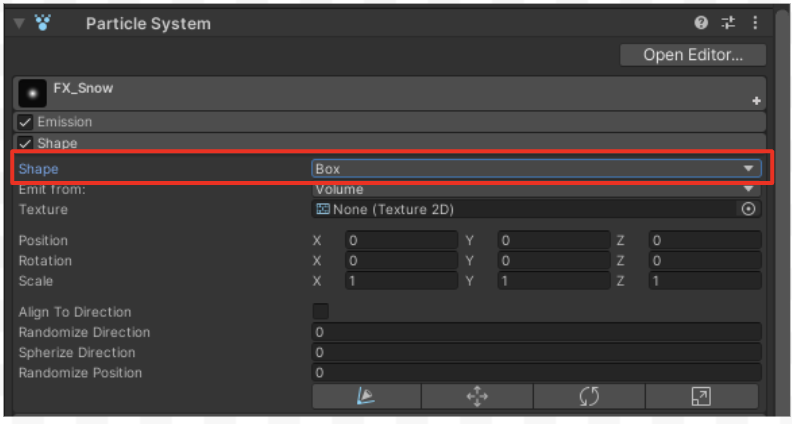Enable the Align To Direction checkbox

321,312
